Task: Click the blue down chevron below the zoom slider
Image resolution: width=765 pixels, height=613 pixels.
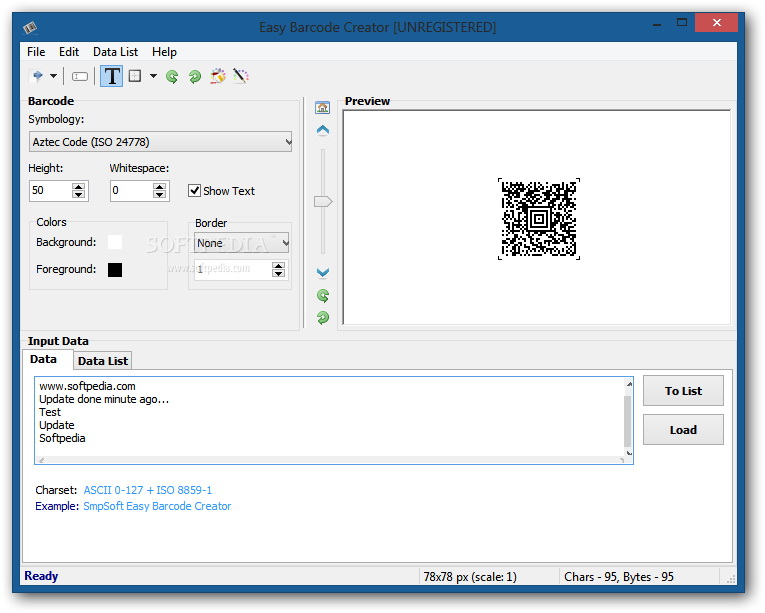Action: pos(323,272)
